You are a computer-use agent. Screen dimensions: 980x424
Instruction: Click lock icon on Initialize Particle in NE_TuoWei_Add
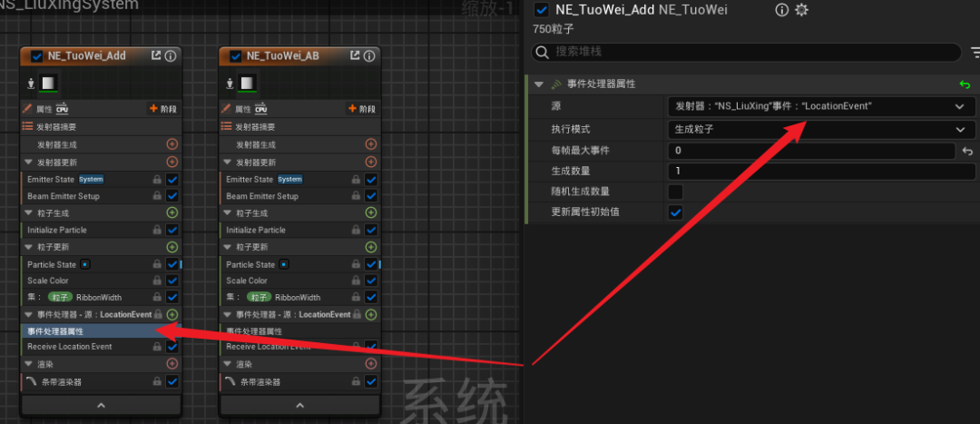tap(157, 230)
